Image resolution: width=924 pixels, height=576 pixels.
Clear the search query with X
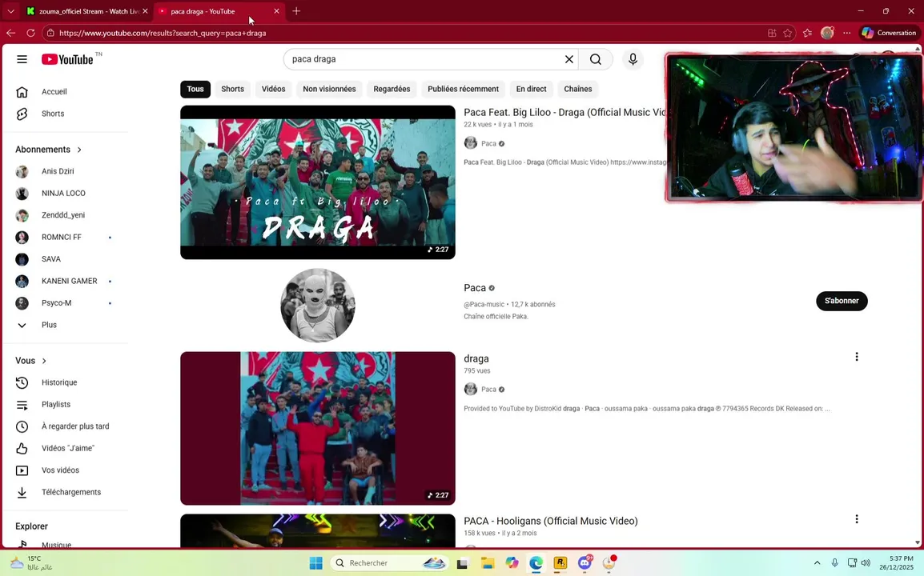pos(568,59)
